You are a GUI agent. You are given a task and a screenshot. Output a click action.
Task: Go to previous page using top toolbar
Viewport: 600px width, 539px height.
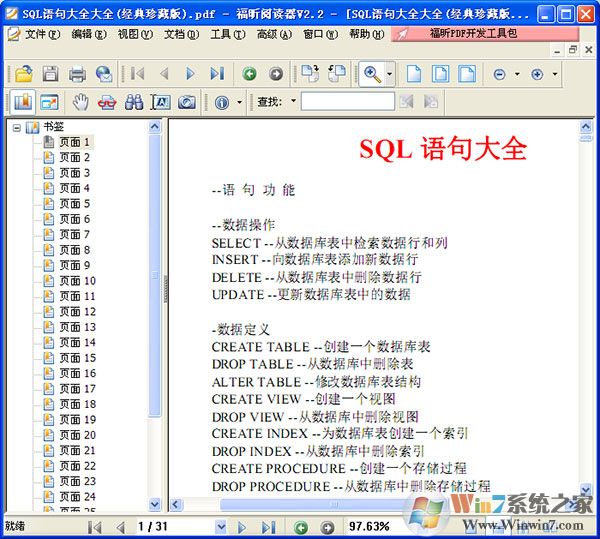tap(165, 73)
